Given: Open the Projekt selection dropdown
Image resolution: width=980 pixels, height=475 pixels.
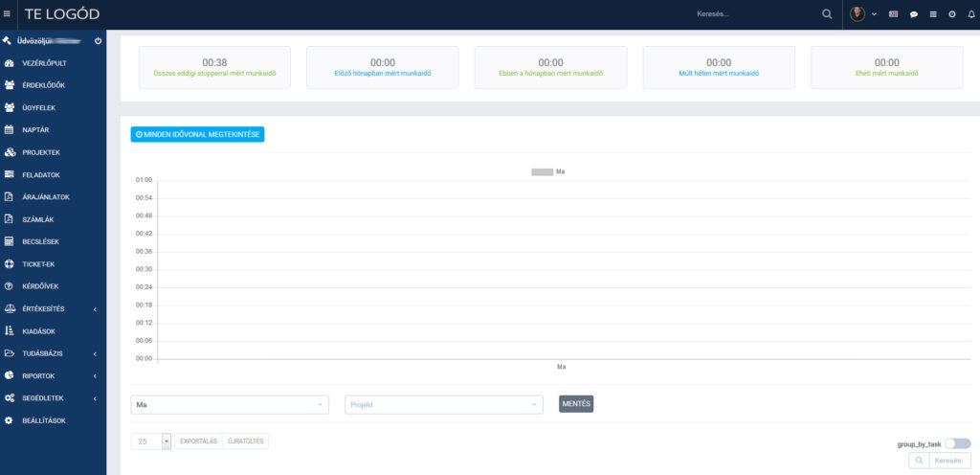Looking at the screenshot, I should coord(443,404).
